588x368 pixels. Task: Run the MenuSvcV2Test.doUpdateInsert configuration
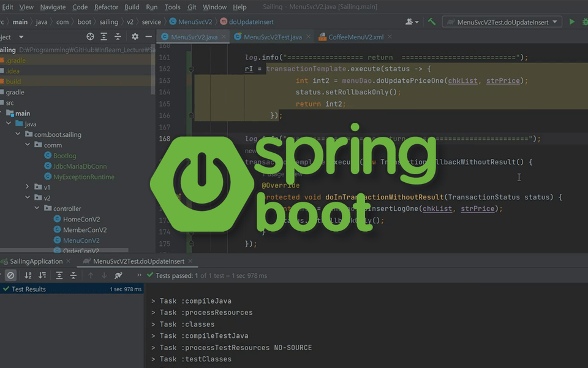(572, 22)
